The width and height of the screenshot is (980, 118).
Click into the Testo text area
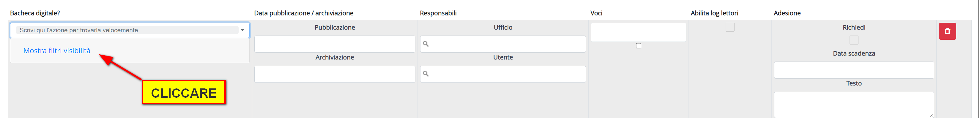[854, 105]
